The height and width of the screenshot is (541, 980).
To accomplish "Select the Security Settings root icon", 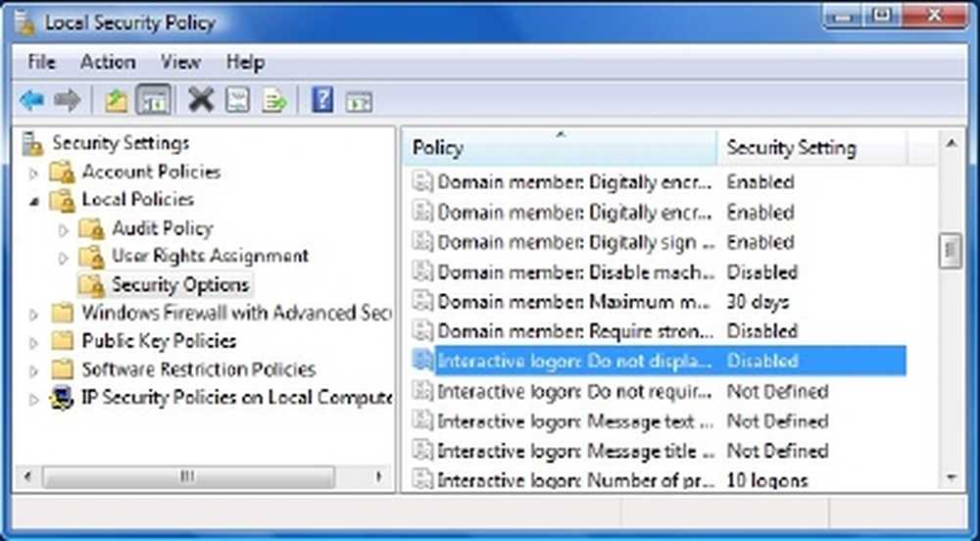I will (32, 144).
